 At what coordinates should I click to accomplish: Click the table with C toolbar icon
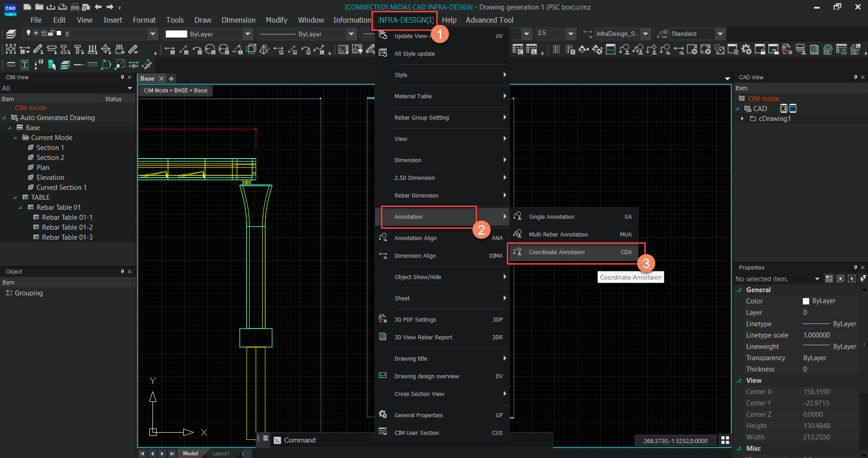click(518, 49)
